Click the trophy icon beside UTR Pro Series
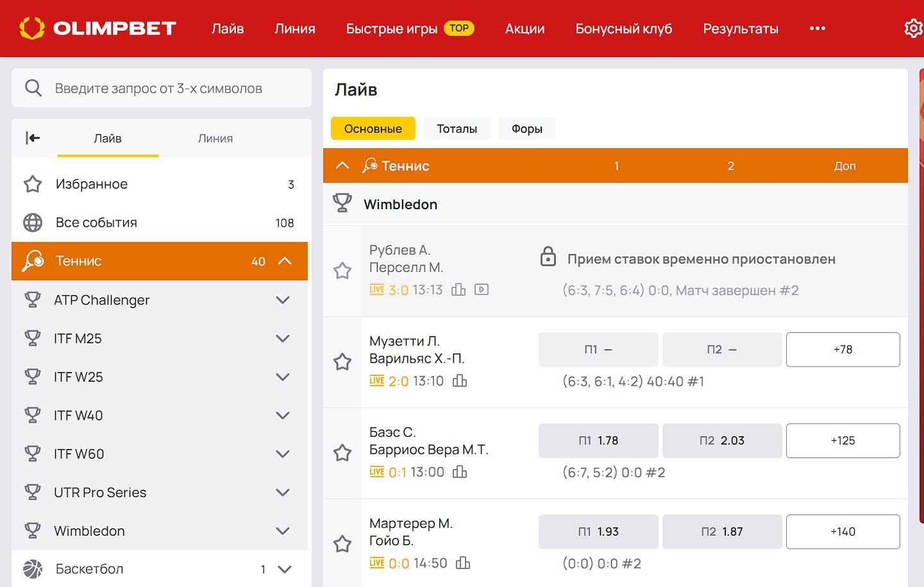Image resolution: width=924 pixels, height=587 pixels. 32,492
